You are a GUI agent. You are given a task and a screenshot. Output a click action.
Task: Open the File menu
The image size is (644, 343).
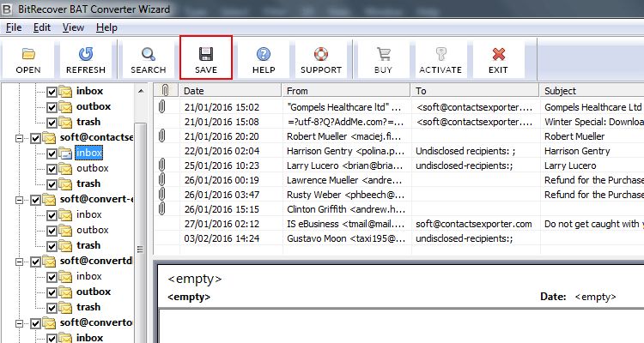14,27
